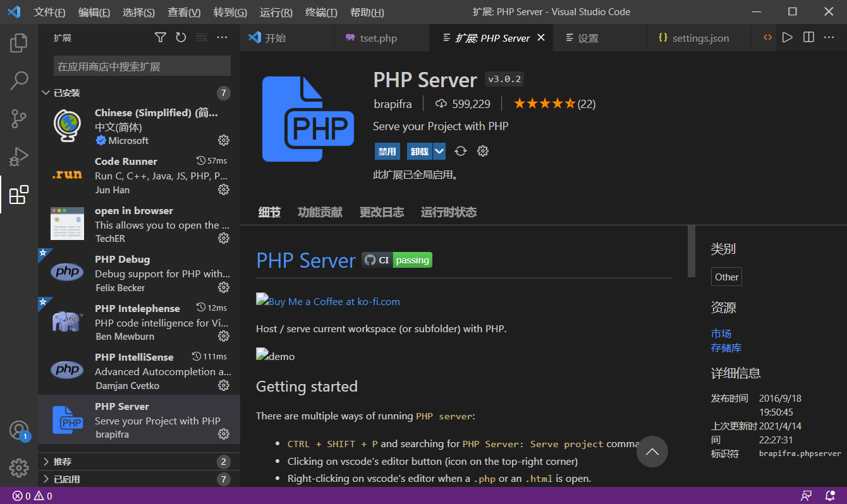Click the filter extensions funnel icon
Viewport: 847px width, 504px height.
coord(161,38)
